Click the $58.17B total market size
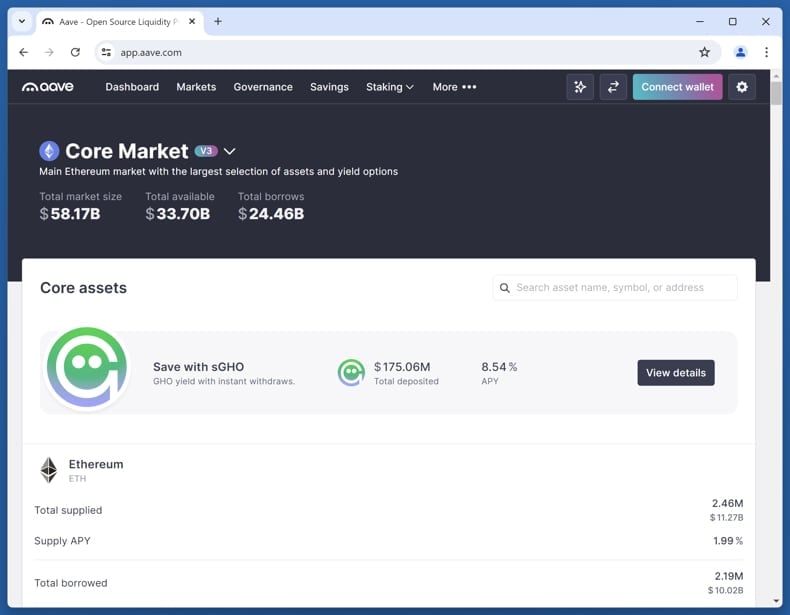Screen dimensions: 790x615 (70, 214)
